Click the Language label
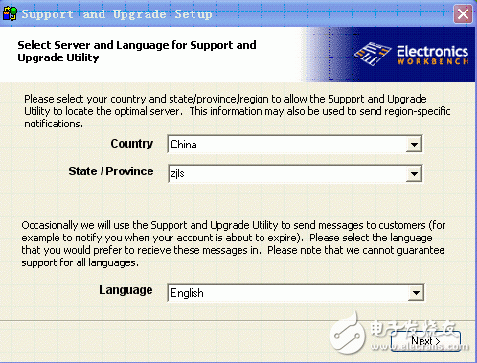Image resolution: width=477 pixels, height=363 pixels. [x=126, y=290]
